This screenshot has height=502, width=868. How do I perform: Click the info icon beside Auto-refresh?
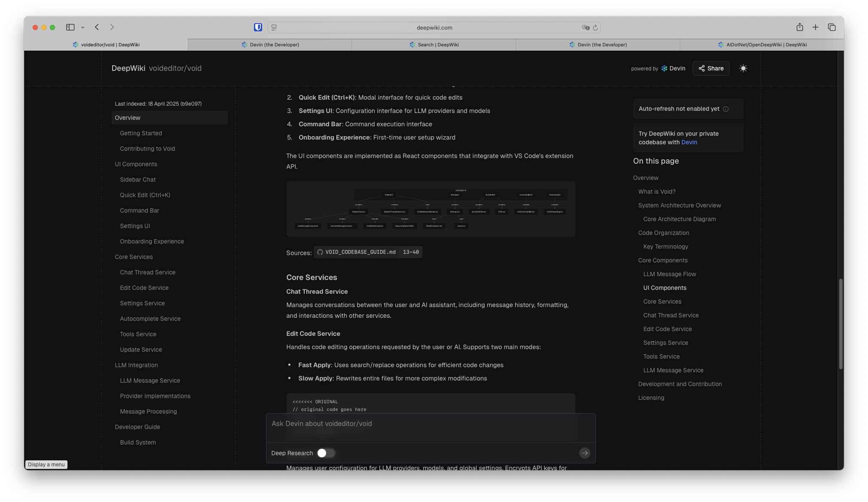tap(725, 109)
